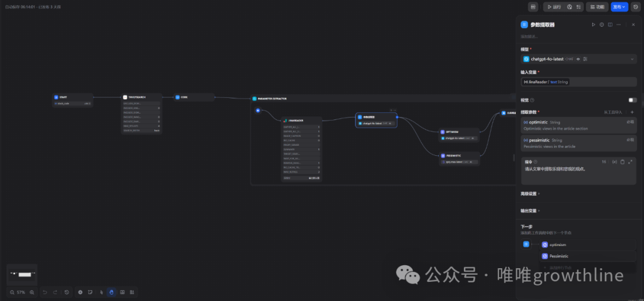Viewport: 644px width, 301px height.
Task: Copy the instruction text
Action: pos(622,162)
